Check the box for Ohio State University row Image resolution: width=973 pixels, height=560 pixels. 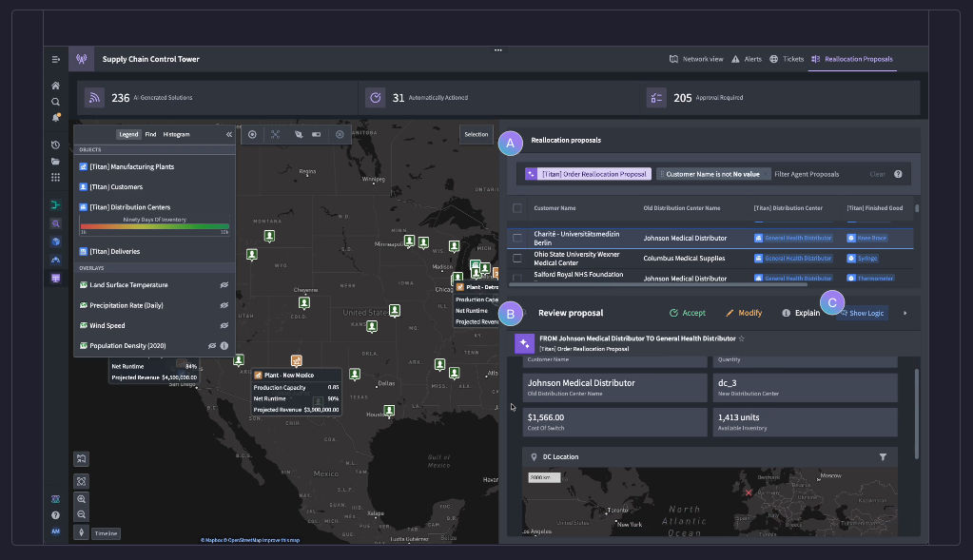coord(517,258)
